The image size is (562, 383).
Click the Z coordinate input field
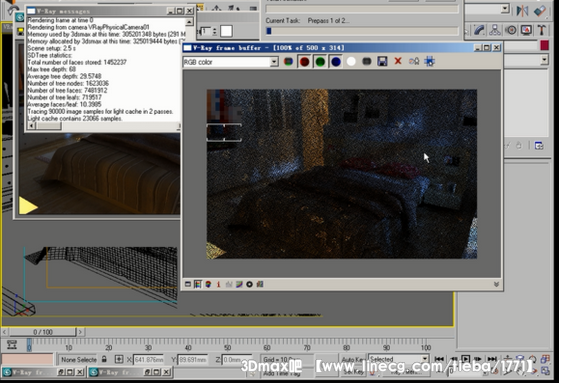237,359
